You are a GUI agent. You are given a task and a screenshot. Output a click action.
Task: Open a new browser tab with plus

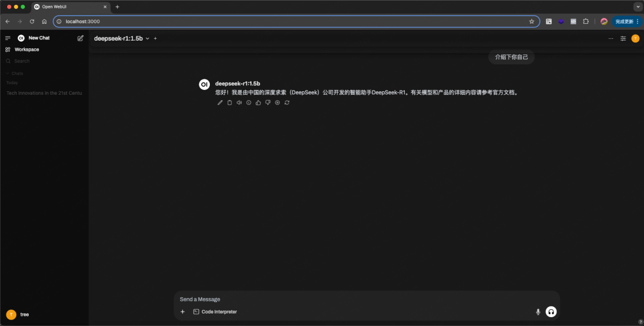pos(117,7)
